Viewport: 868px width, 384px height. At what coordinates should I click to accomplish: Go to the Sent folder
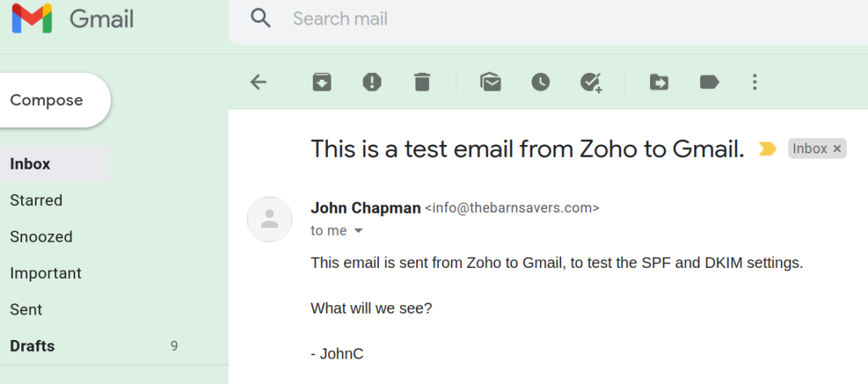26,310
